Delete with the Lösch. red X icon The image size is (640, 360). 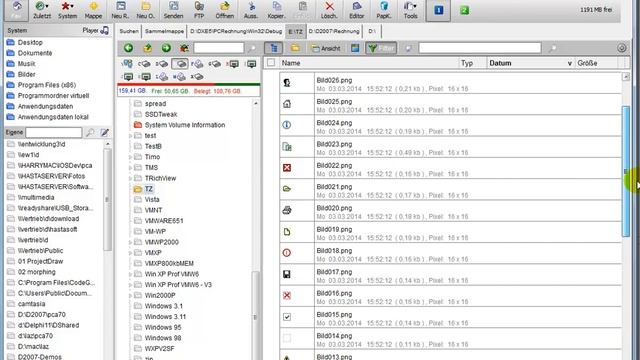click(x=329, y=10)
